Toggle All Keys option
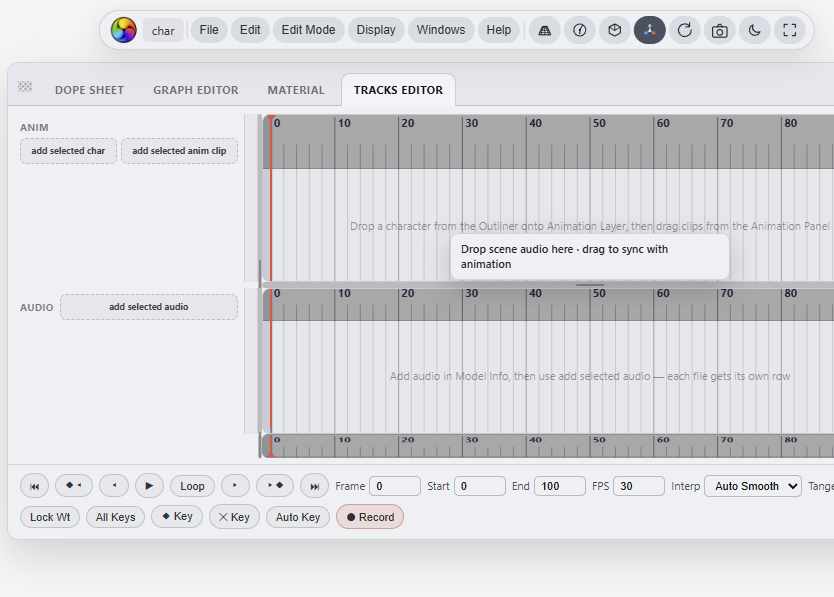The width and height of the screenshot is (834, 597). [x=115, y=517]
